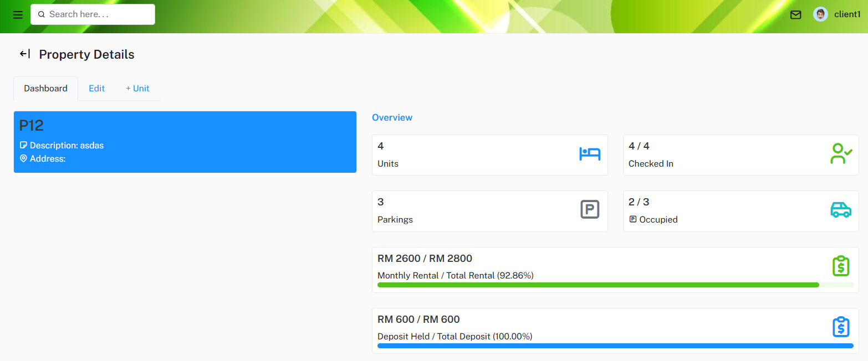Open the hamburger navigation menu

click(x=18, y=15)
